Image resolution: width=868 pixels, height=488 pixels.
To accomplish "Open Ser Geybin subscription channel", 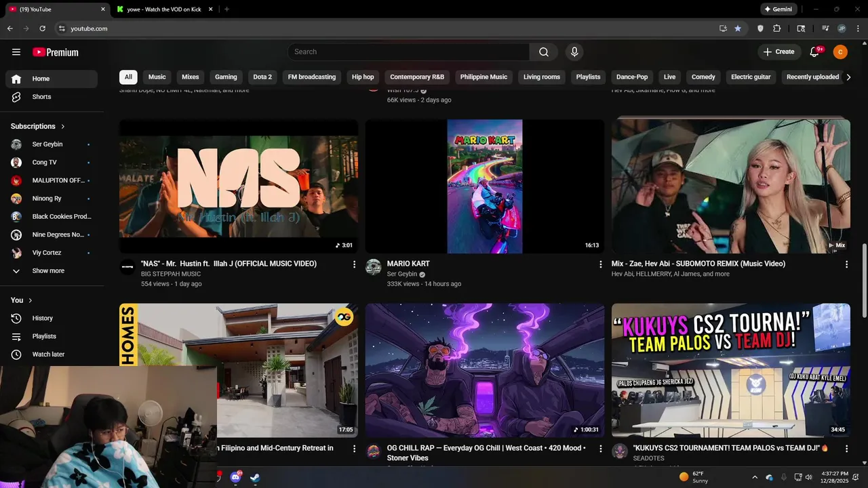I will (52, 144).
